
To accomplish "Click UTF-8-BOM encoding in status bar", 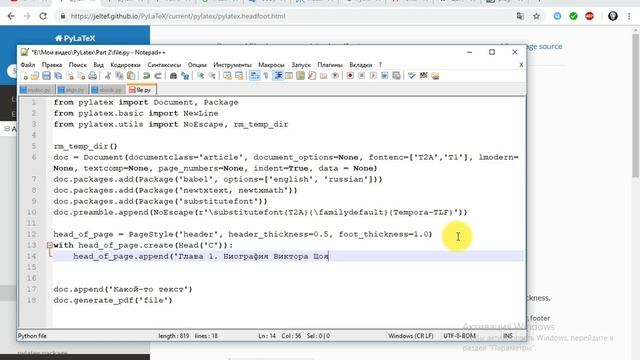I will [x=459, y=336].
